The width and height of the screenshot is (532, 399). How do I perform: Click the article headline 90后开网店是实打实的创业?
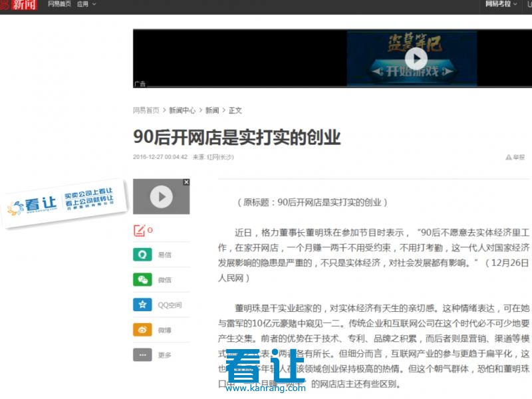point(237,137)
